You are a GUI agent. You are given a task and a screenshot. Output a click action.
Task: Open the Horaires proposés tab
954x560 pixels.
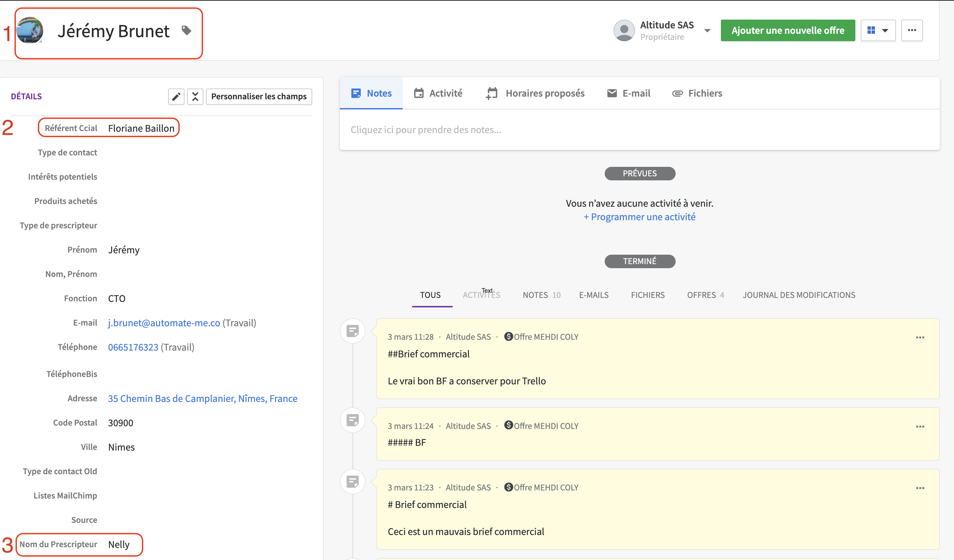535,93
